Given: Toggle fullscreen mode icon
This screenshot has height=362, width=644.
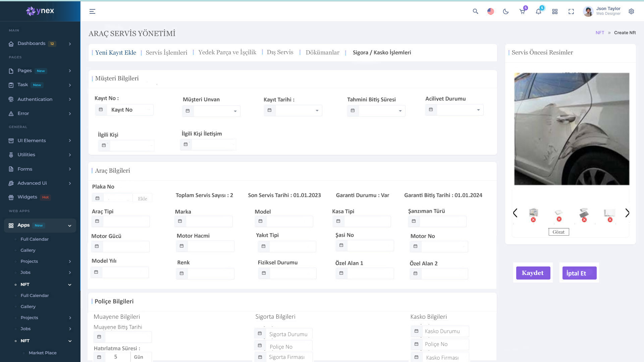Looking at the screenshot, I should pyautogui.click(x=571, y=11).
